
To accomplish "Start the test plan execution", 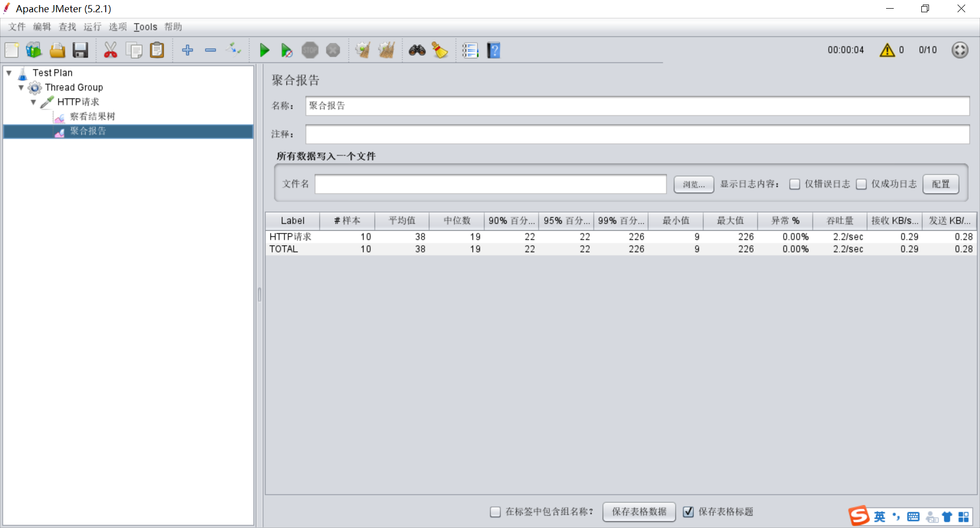I will tap(264, 50).
